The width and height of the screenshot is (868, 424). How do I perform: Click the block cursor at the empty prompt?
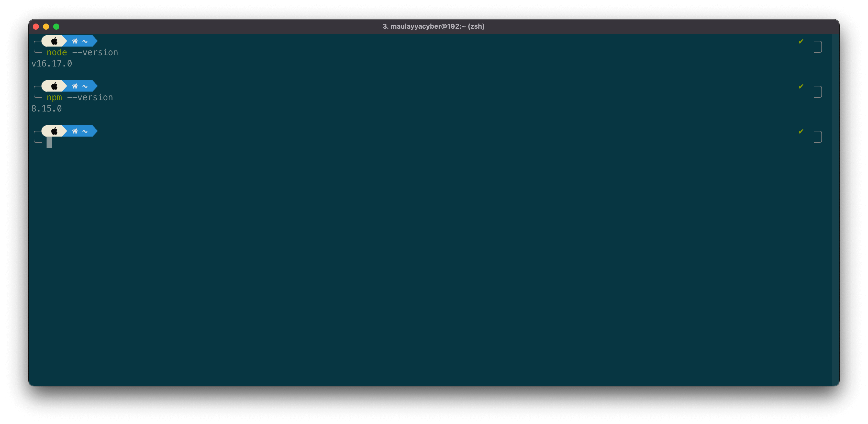click(x=49, y=142)
